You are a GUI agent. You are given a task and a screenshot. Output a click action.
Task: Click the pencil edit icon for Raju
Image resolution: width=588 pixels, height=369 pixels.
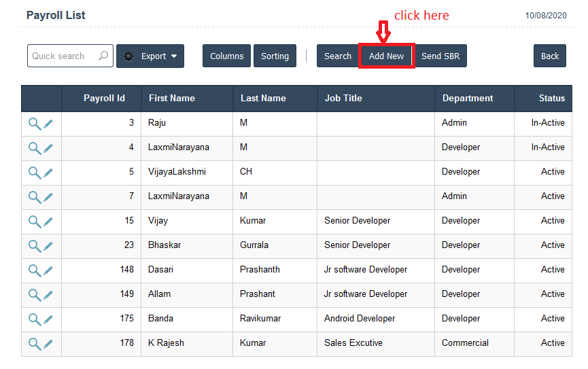[x=48, y=124]
